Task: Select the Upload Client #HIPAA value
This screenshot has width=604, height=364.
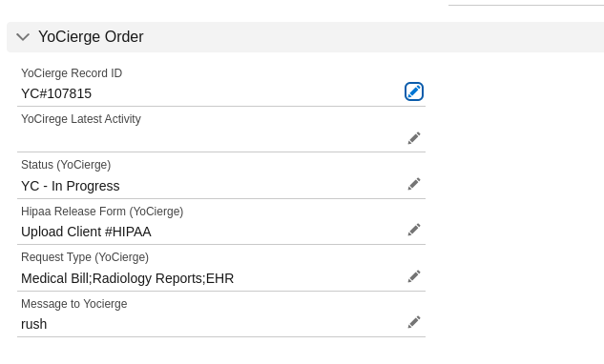Action: pyautogui.click(x=86, y=232)
